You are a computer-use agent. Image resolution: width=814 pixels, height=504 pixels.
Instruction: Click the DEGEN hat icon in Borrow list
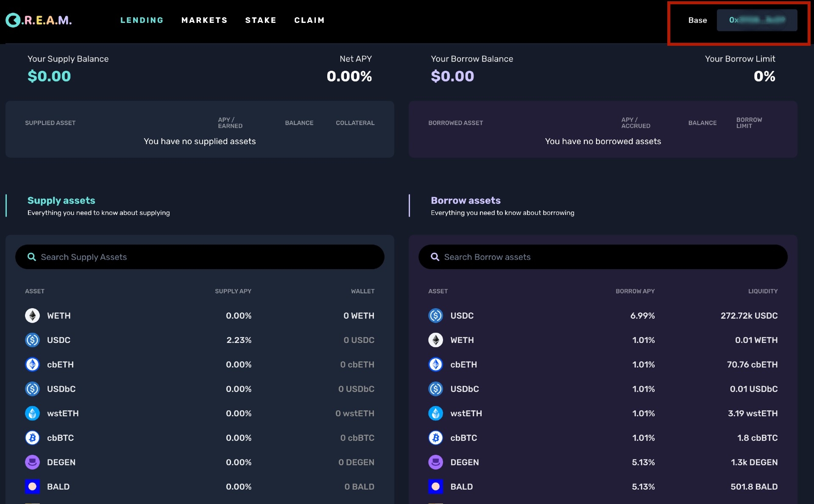[435, 462]
